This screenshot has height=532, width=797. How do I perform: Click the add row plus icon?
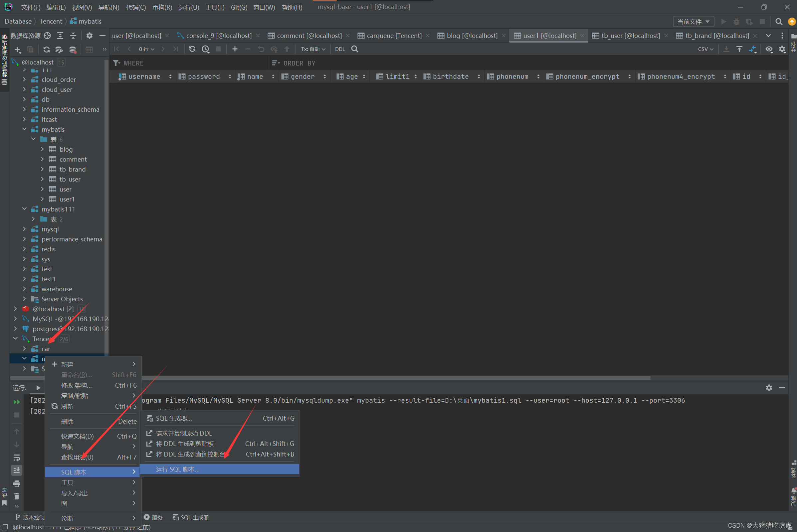(235, 49)
